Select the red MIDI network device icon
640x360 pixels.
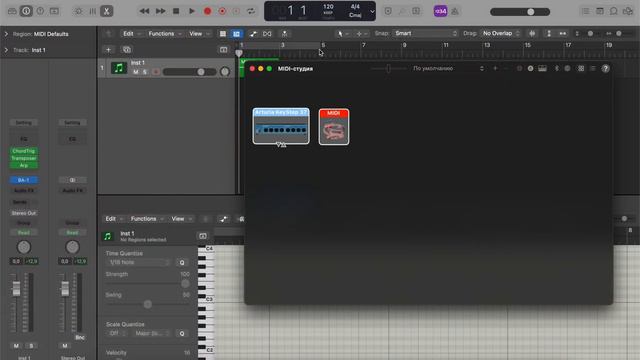click(x=334, y=127)
